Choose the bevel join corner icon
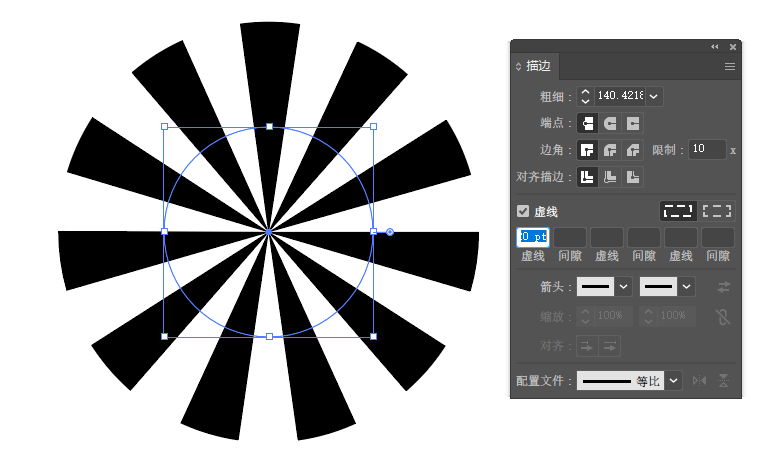 tap(632, 150)
